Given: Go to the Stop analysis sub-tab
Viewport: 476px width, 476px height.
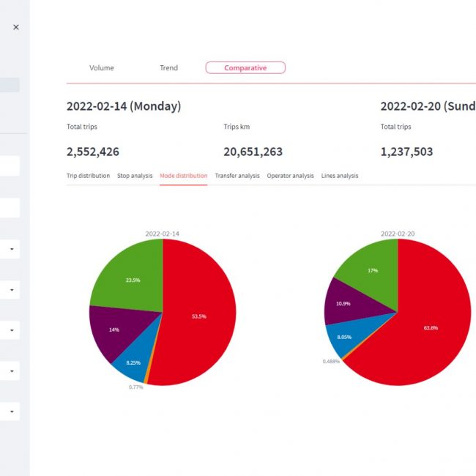Looking at the screenshot, I should coord(135,176).
